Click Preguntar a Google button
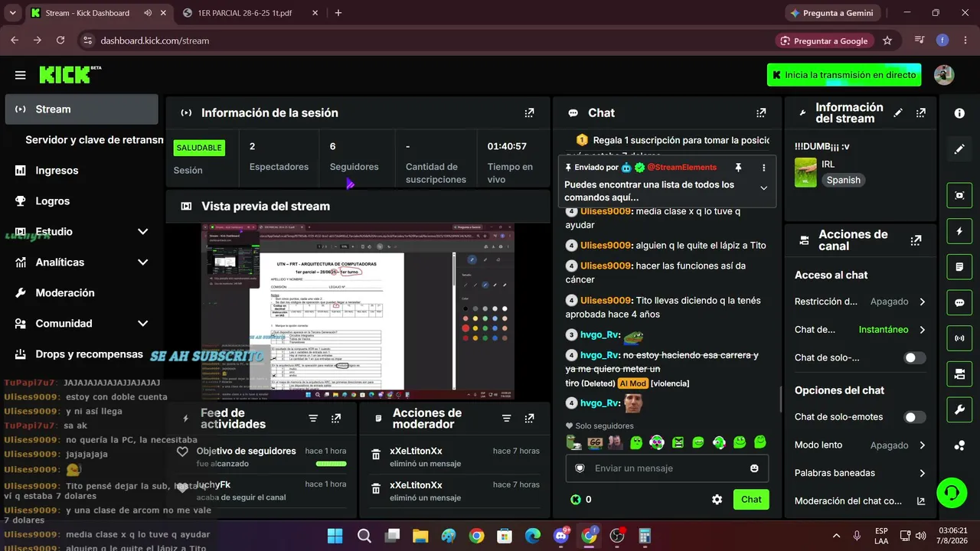 coord(824,41)
